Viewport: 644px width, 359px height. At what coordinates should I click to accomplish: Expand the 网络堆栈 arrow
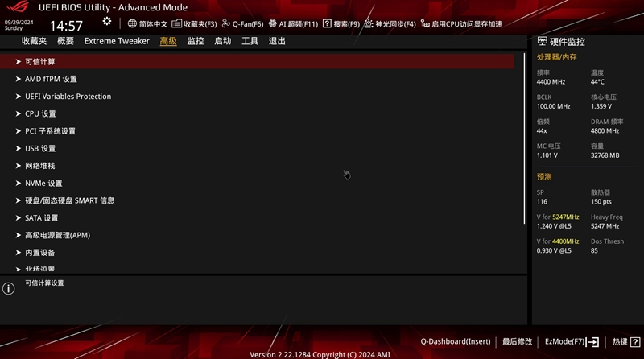pos(18,166)
